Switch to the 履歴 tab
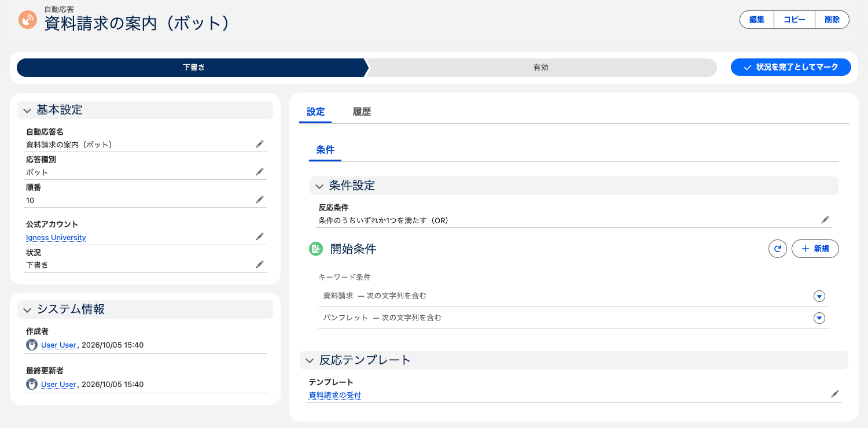868x428 pixels. 362,112
